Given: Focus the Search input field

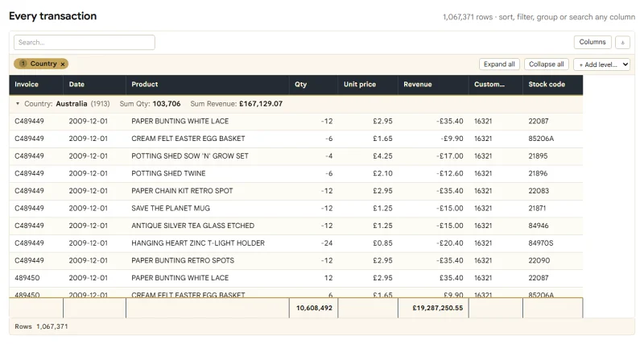Looking at the screenshot, I should pyautogui.click(x=85, y=43).
